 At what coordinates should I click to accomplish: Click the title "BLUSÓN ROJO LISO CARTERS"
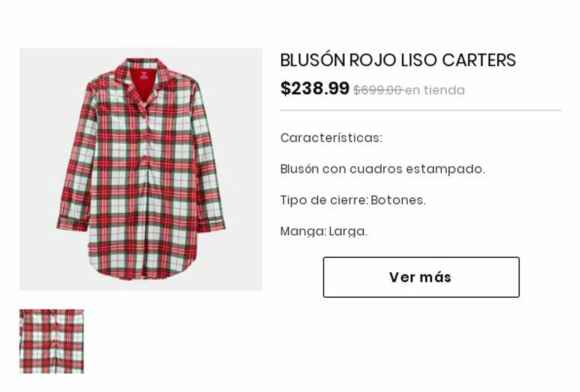pos(398,60)
